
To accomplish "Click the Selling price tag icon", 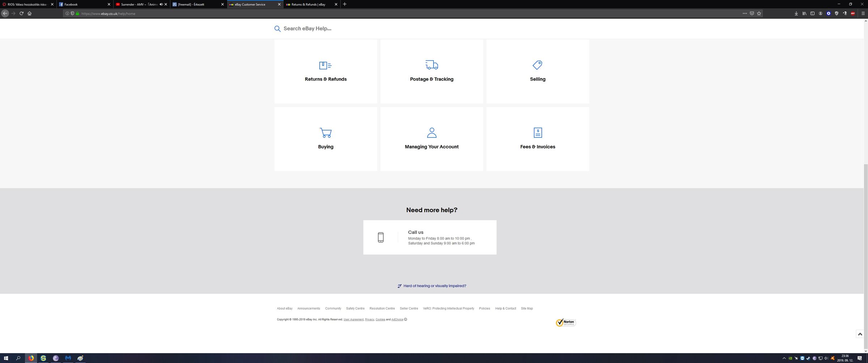I will [537, 65].
